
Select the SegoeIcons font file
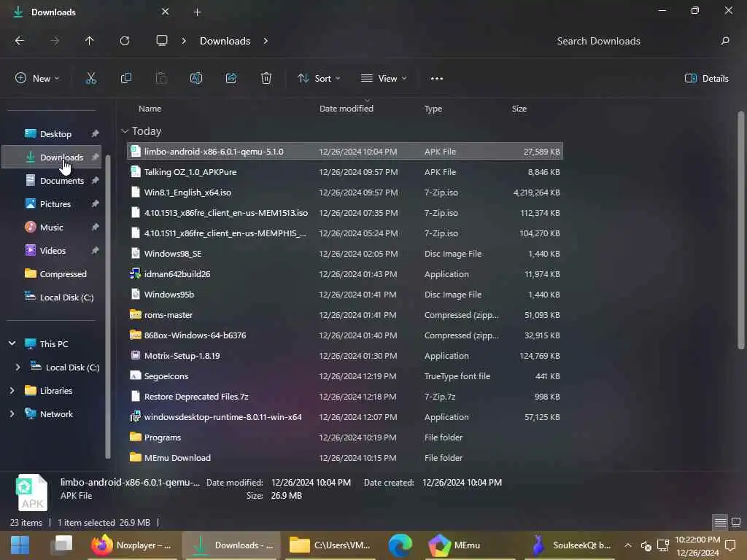pyautogui.click(x=345, y=376)
